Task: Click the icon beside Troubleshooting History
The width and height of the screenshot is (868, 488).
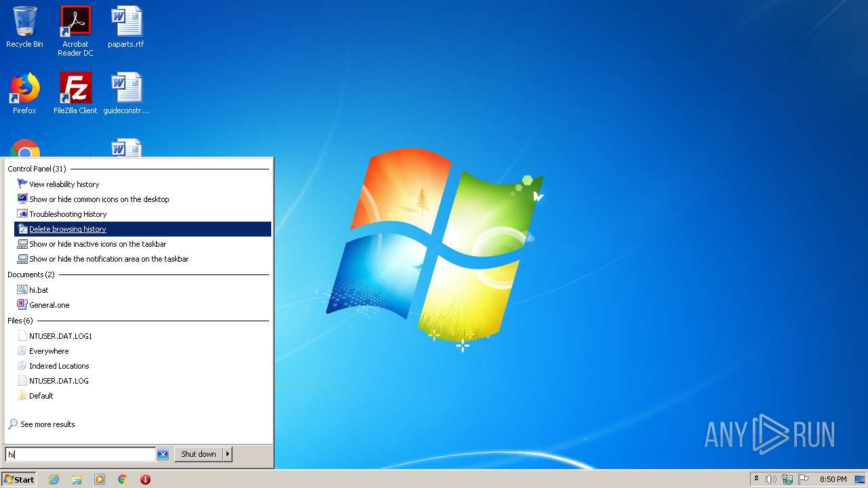Action: pyautogui.click(x=22, y=214)
